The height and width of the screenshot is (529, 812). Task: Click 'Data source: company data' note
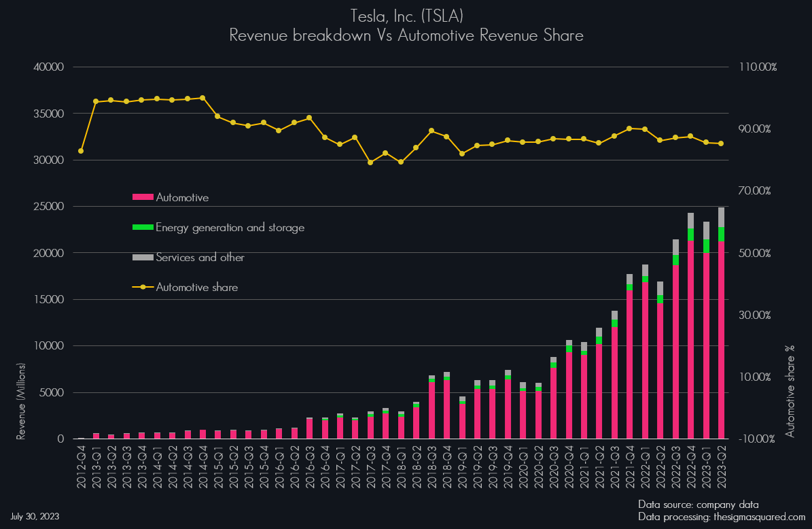click(x=698, y=505)
